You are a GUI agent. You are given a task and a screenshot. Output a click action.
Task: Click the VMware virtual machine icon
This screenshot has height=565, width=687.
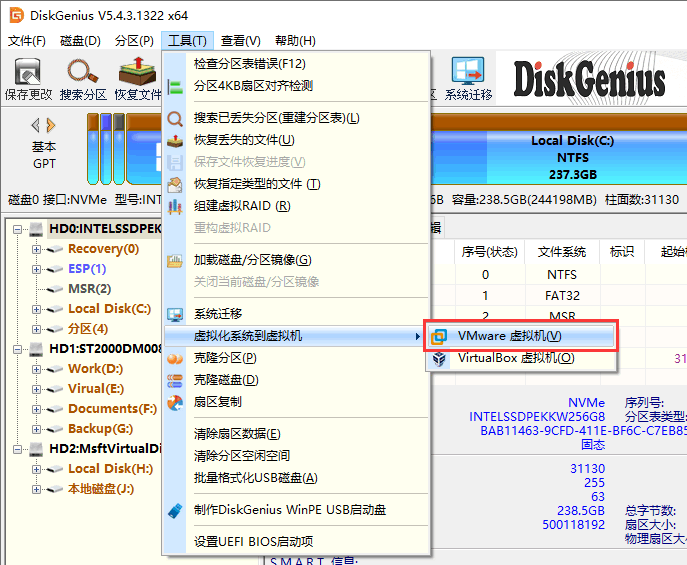[439, 336]
